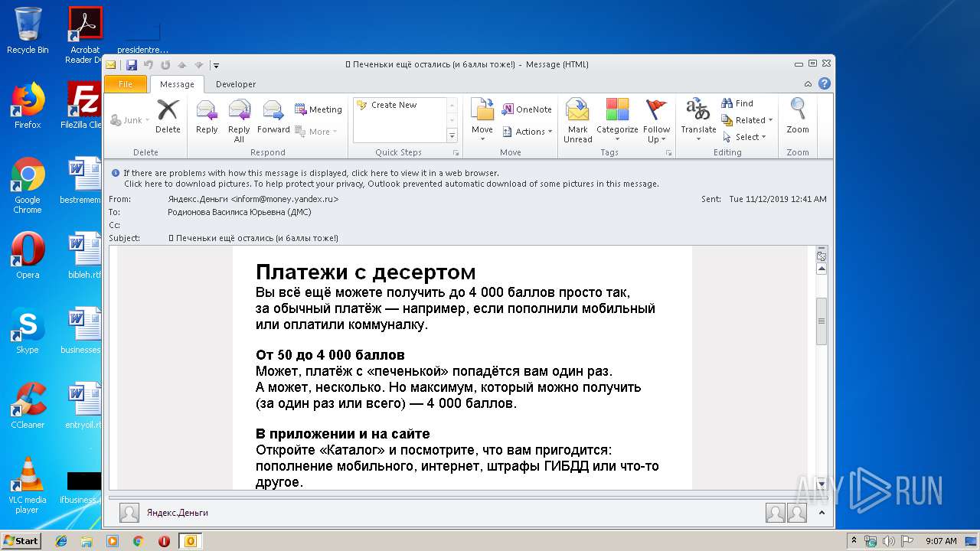This screenshot has width=980, height=551.
Task: Open the Translate tool
Action: pos(698,121)
